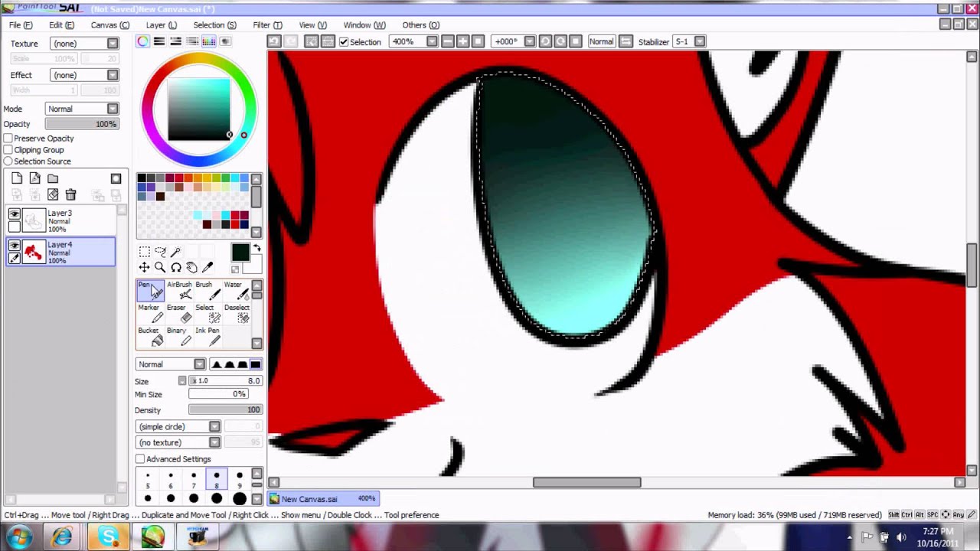Pick the Binary pen tool
Viewport: 980px width, 551px height.
180,336
